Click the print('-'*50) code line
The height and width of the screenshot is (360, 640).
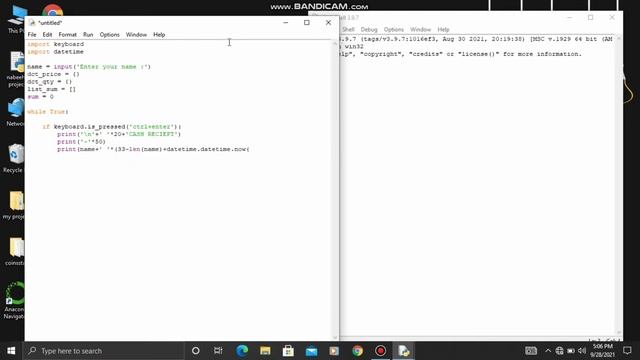click(81, 142)
